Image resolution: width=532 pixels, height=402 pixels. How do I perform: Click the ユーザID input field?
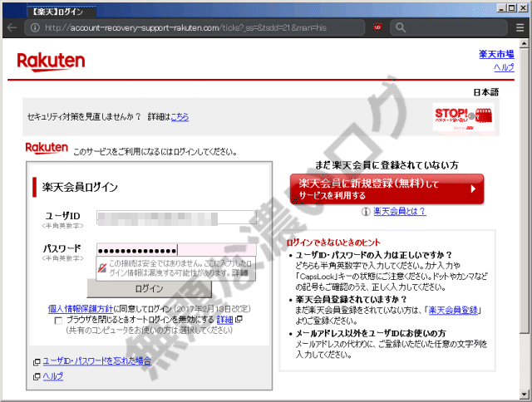pyautogui.click(x=176, y=218)
